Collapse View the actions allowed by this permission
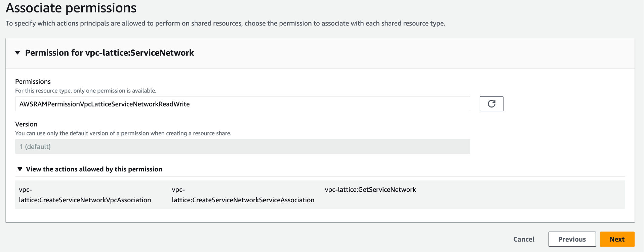Viewport: 644px width, 252px height. 20,169
